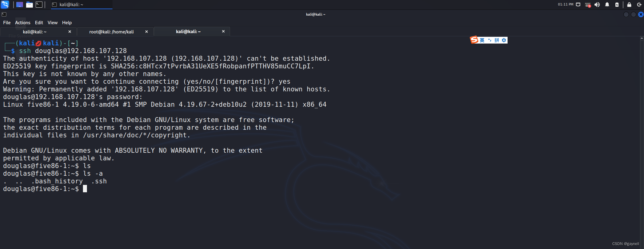Maximize the terminal window
The height and width of the screenshot is (249, 644).
click(634, 14)
